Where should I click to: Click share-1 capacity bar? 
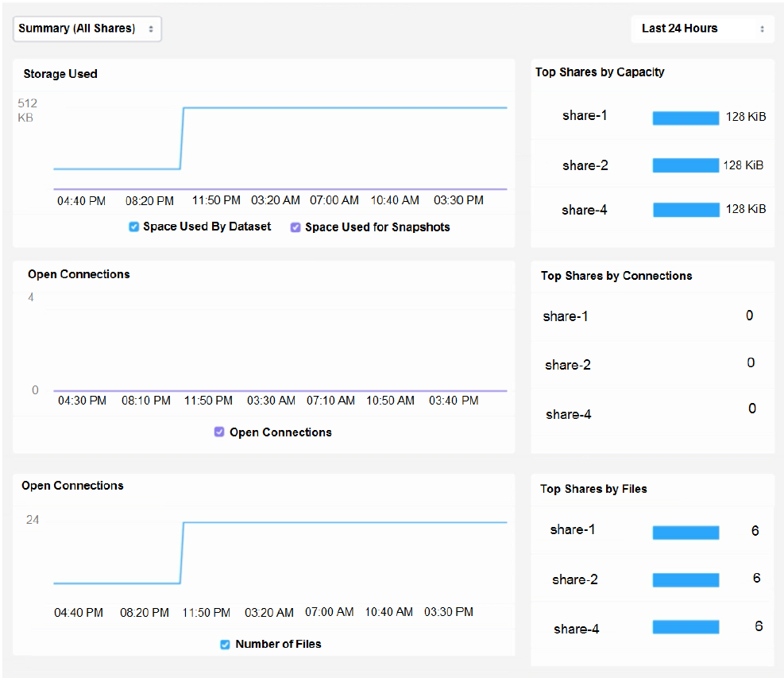click(x=686, y=118)
